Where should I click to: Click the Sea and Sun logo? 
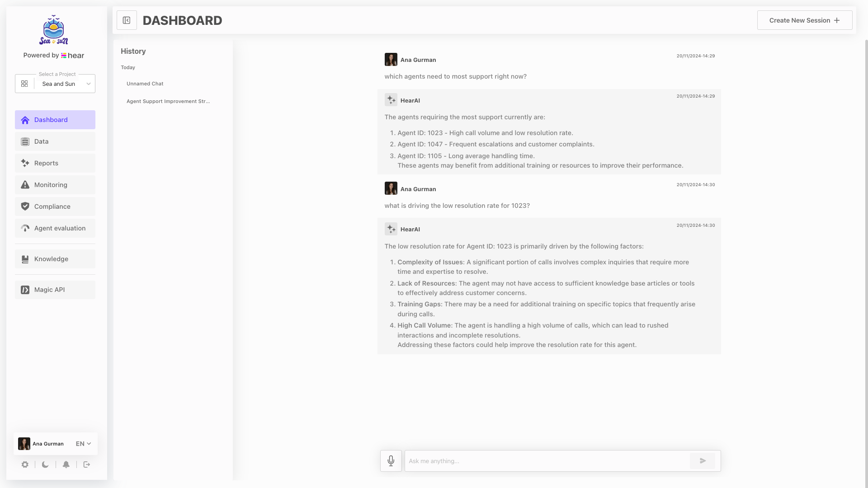pos(54,30)
